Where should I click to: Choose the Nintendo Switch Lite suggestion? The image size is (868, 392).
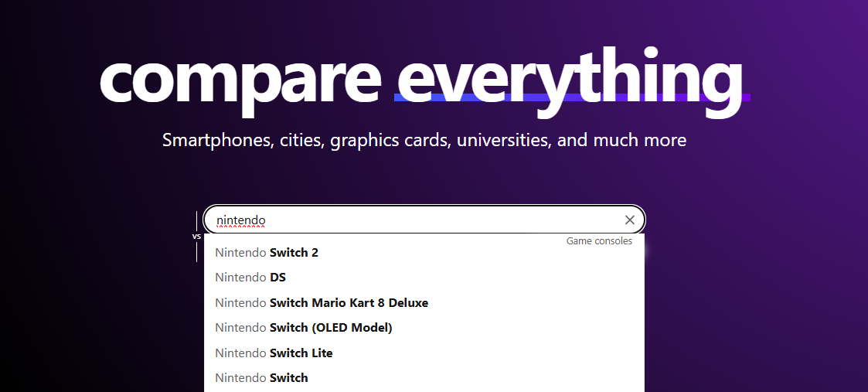[x=274, y=353]
